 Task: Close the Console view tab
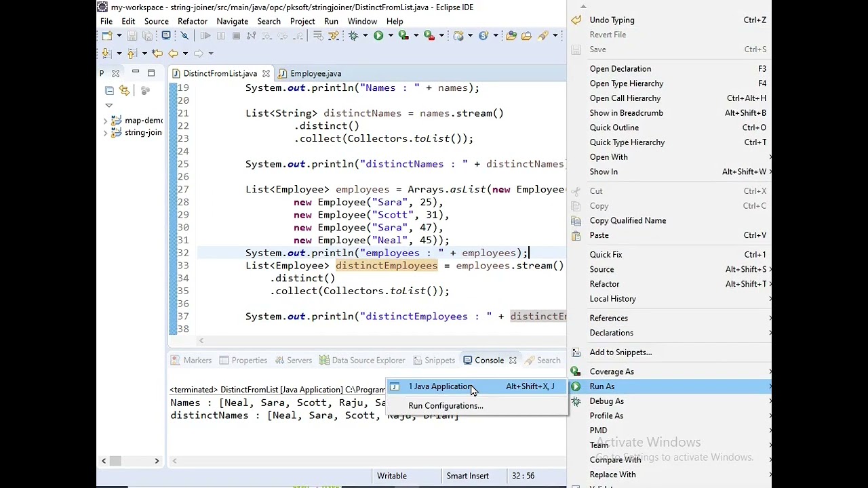513,361
